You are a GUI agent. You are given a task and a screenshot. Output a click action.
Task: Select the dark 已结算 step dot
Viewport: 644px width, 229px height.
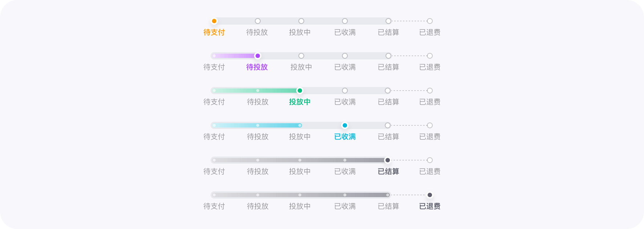[x=388, y=160]
